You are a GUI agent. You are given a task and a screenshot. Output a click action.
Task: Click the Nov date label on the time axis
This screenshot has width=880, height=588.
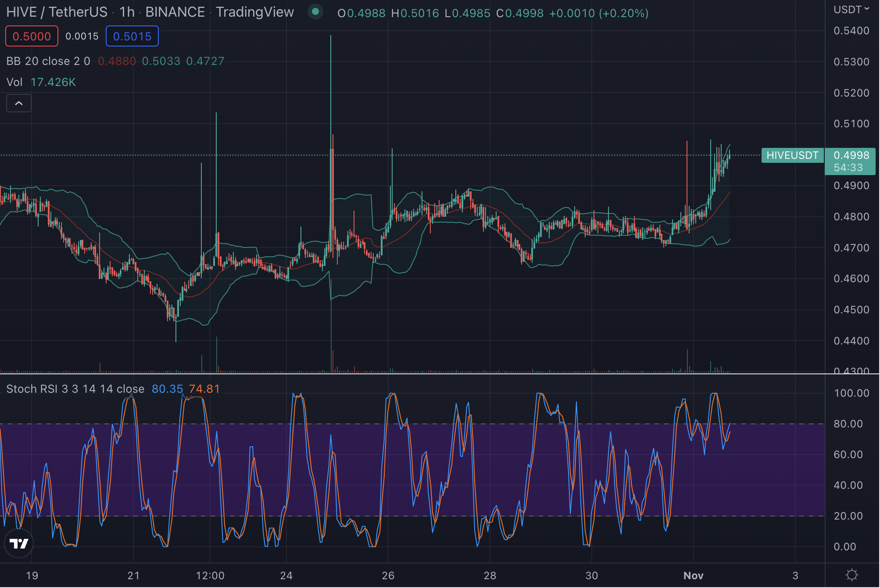[693, 575]
